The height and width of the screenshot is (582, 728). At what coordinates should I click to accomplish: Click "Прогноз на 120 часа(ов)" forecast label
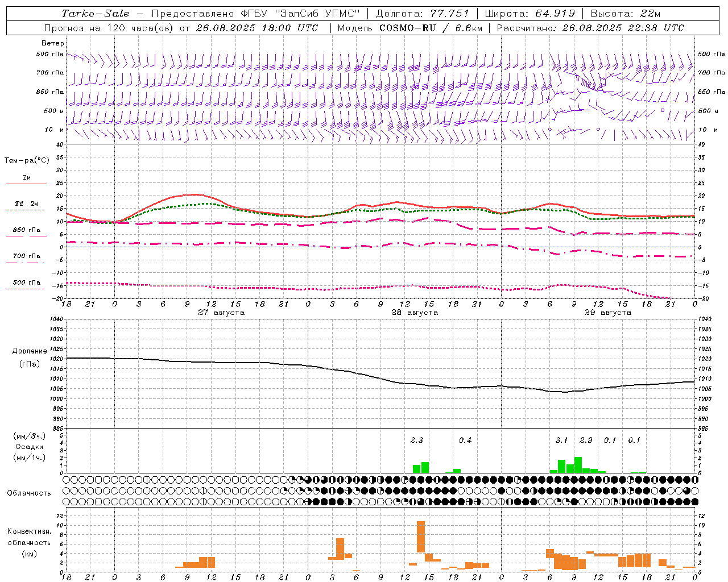(110, 28)
